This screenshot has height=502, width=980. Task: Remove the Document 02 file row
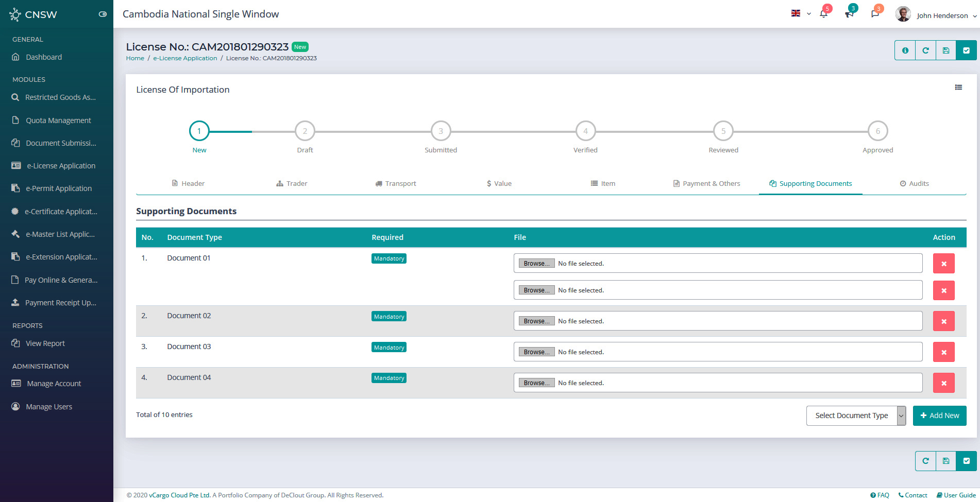click(x=943, y=321)
